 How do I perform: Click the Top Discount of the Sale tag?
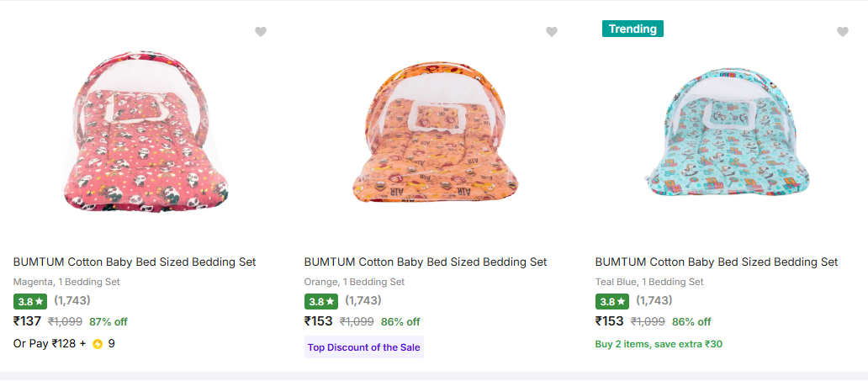(363, 347)
